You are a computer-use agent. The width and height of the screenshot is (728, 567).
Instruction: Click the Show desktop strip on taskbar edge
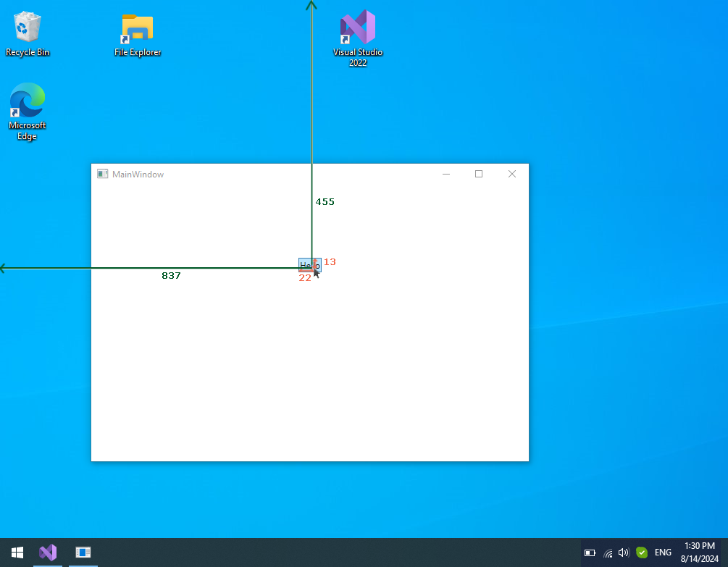726,553
